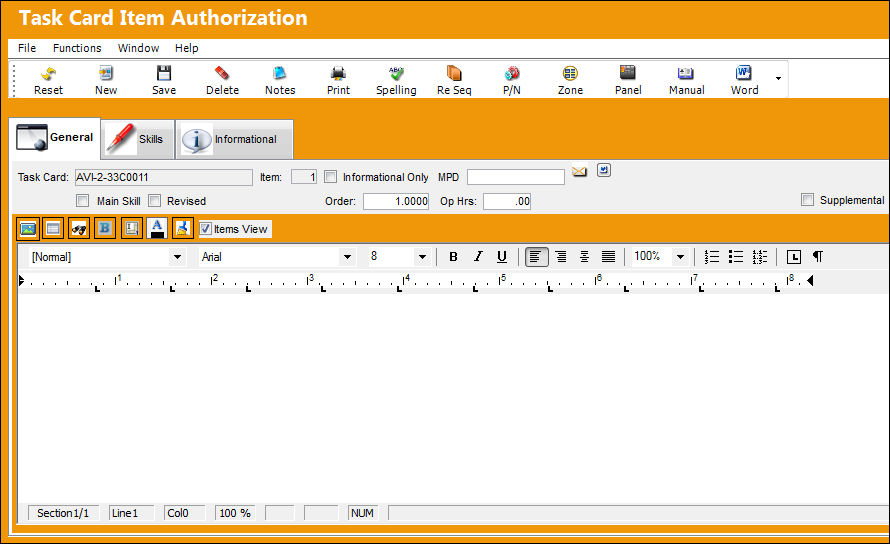Select the General tab
The image size is (890, 544).
point(55,137)
